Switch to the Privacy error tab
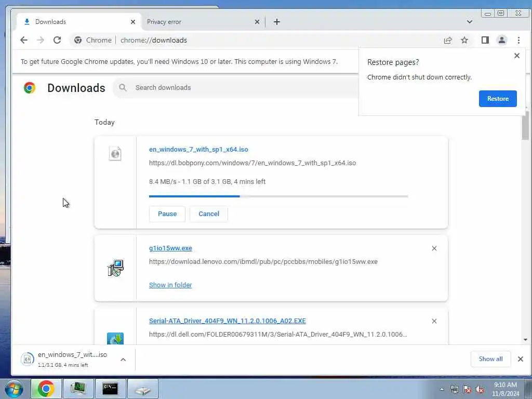The width and height of the screenshot is (532, 399). tap(203, 22)
